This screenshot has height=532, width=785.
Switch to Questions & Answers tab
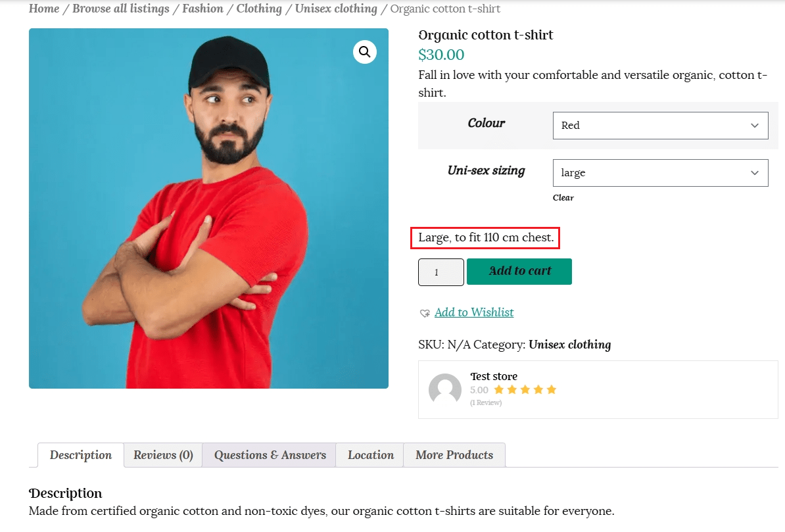[270, 455]
